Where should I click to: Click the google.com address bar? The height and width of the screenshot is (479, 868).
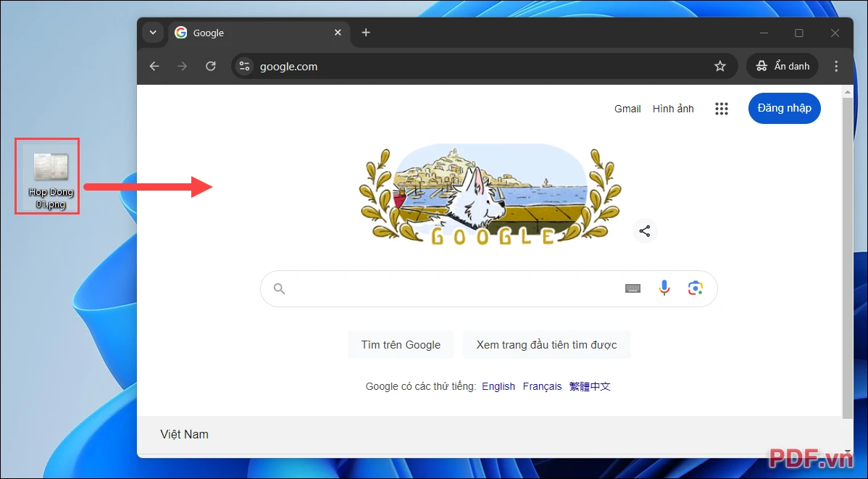[485, 67]
